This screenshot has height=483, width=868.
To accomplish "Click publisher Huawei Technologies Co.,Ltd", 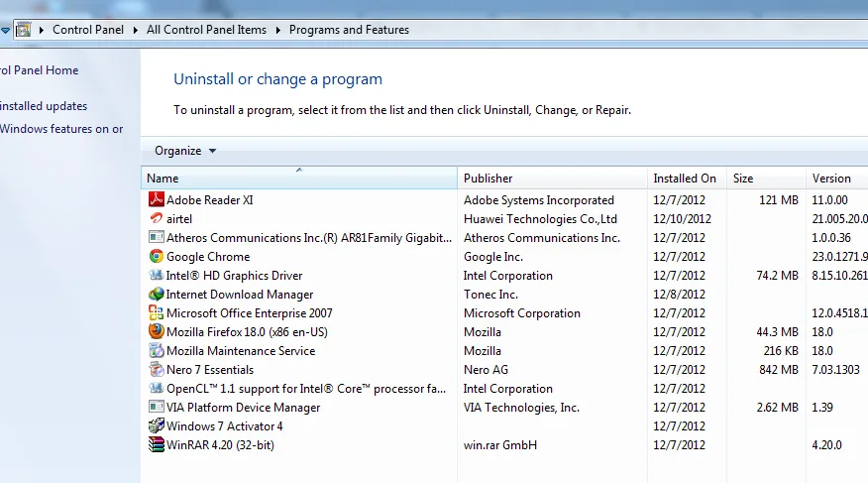I will click(540, 219).
